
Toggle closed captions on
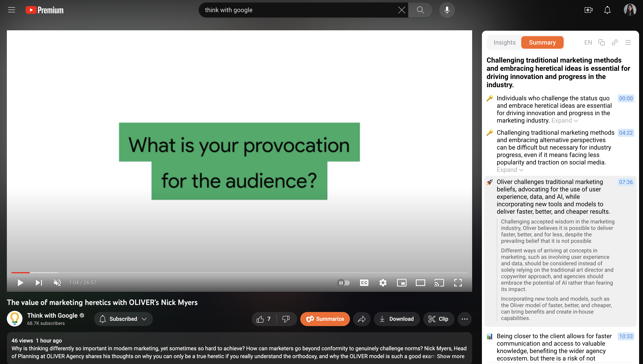point(364,283)
